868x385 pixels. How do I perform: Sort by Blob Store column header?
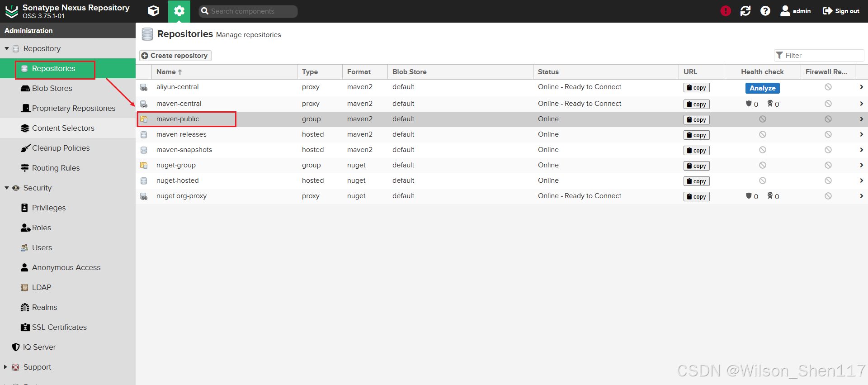(460, 72)
